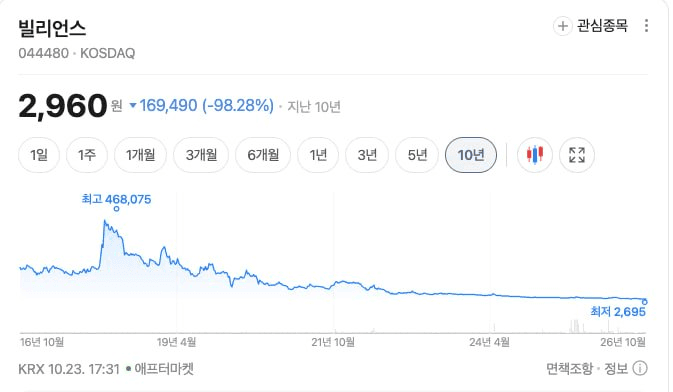Add stock to watchlist with plus icon

562,26
